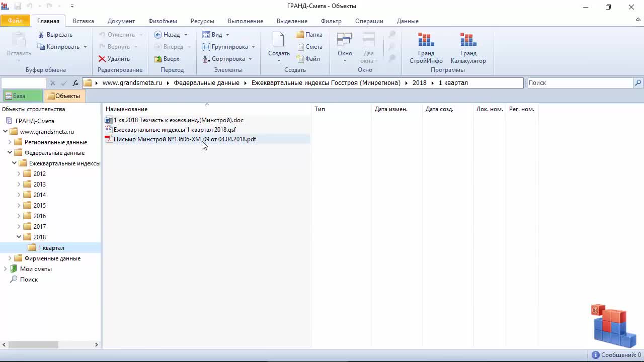
Task: Sort by Наименование column header
Action: (207, 109)
